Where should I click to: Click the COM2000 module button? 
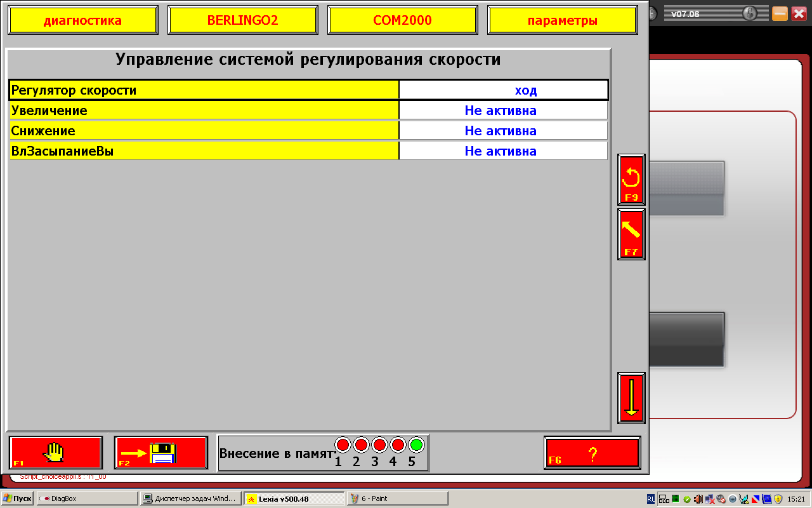[402, 20]
